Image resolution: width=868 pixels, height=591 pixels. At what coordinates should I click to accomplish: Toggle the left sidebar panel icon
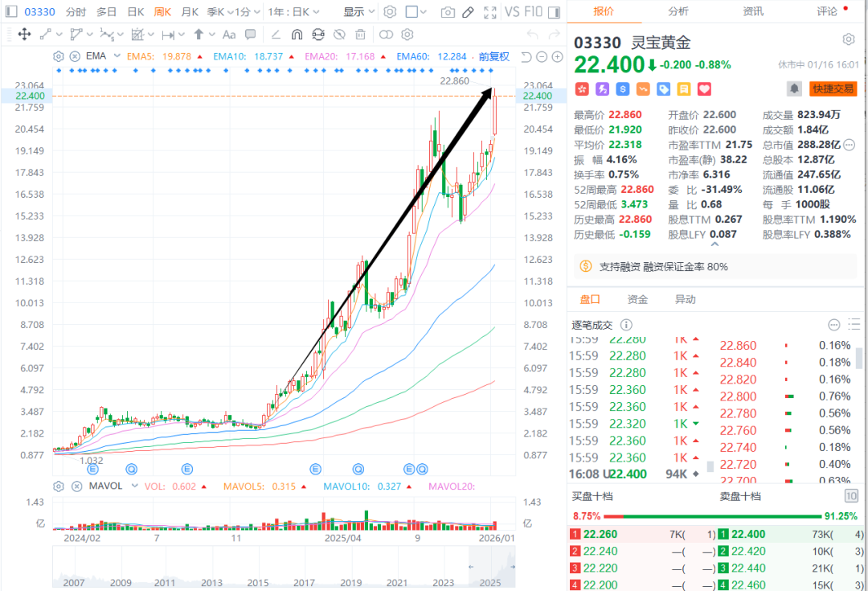click(x=11, y=11)
